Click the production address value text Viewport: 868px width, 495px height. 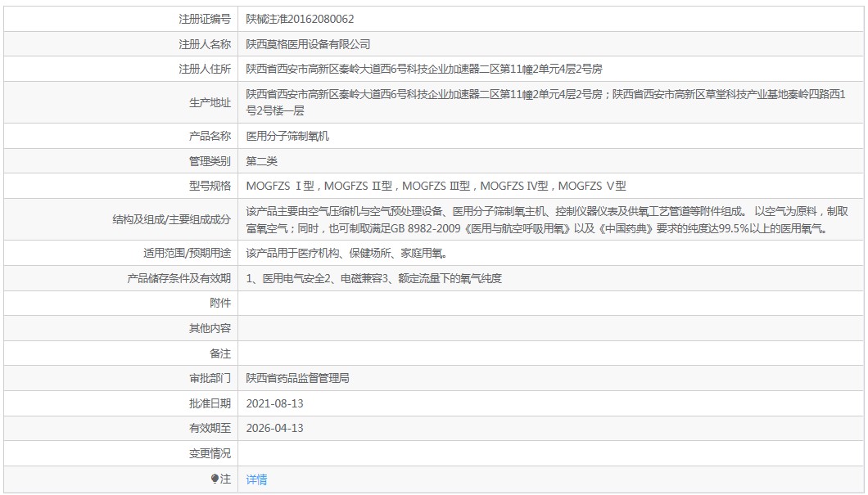click(x=546, y=102)
